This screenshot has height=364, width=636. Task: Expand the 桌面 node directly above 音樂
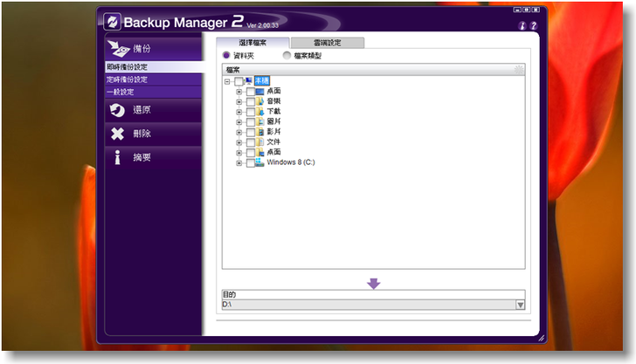[238, 92]
